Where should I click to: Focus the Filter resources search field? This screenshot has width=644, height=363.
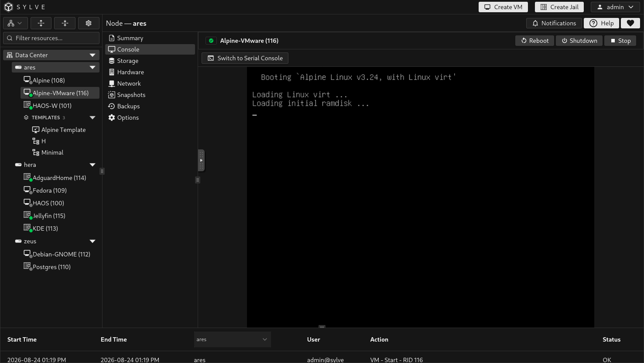51,38
